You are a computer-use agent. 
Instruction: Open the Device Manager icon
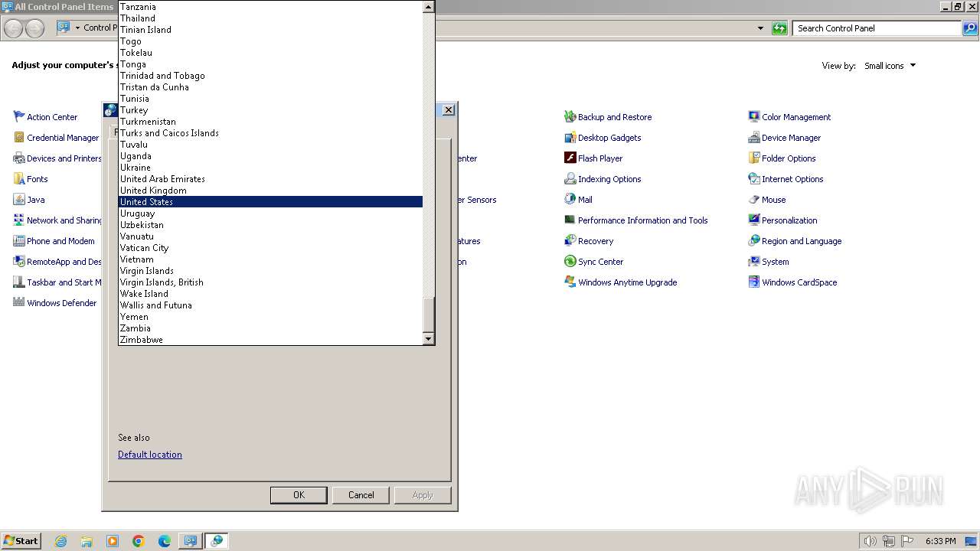pyautogui.click(x=754, y=138)
